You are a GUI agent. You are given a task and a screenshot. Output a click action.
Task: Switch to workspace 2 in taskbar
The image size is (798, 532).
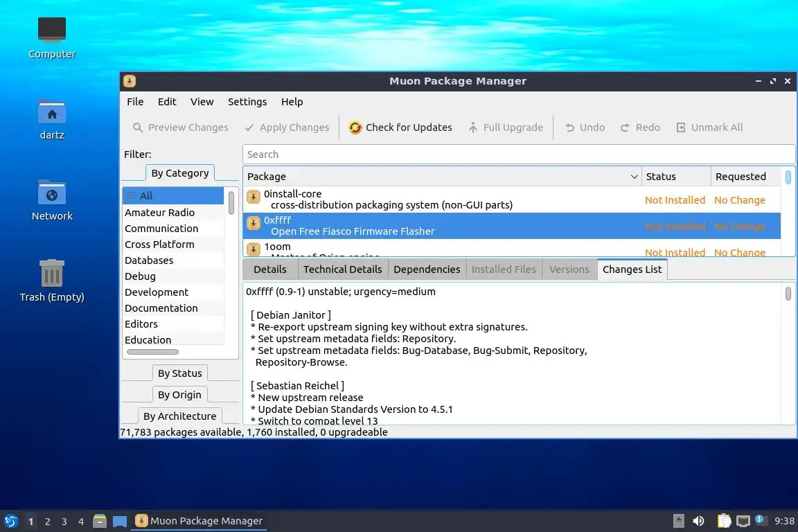click(47, 522)
